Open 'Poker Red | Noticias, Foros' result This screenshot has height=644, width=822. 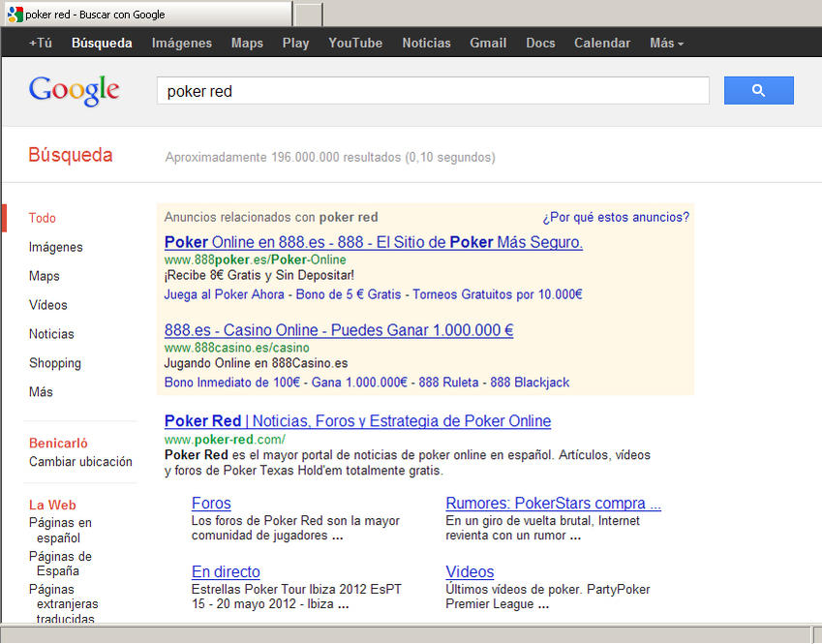coord(357,420)
